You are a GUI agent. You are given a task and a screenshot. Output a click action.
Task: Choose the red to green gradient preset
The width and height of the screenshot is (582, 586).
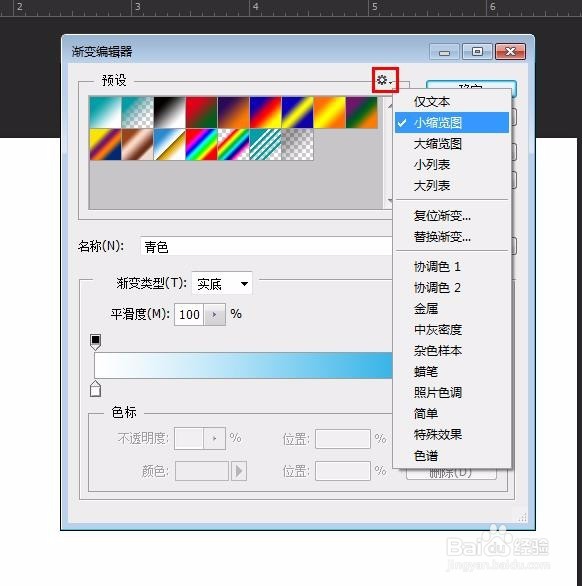(x=201, y=112)
